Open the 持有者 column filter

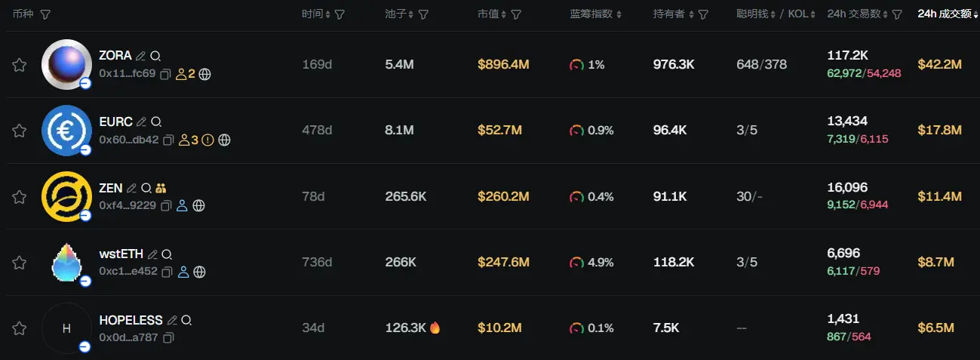coord(703,14)
